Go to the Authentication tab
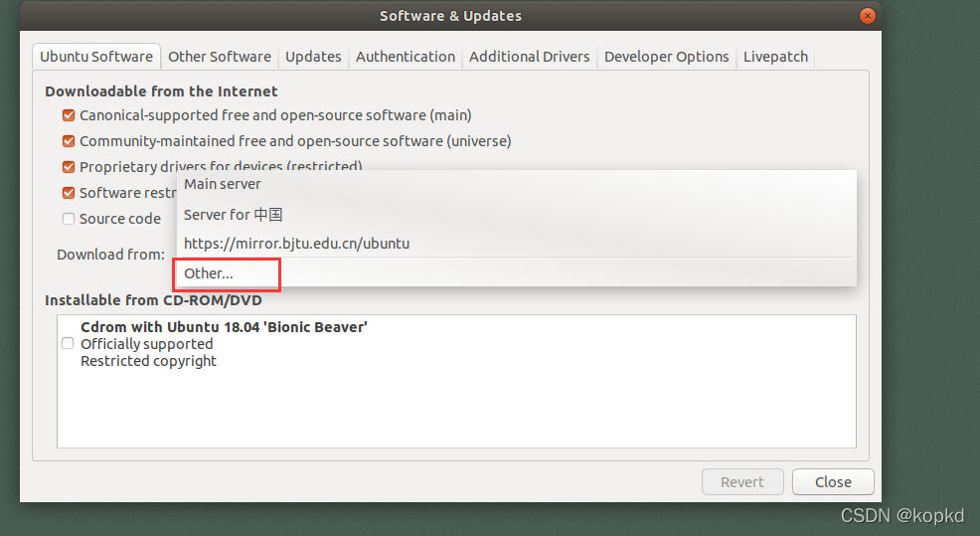 point(406,57)
